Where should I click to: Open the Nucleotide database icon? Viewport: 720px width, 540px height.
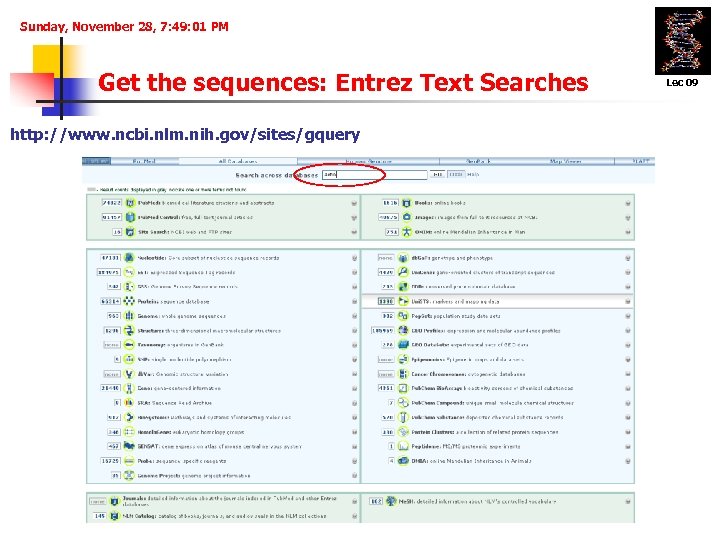pos(129,258)
